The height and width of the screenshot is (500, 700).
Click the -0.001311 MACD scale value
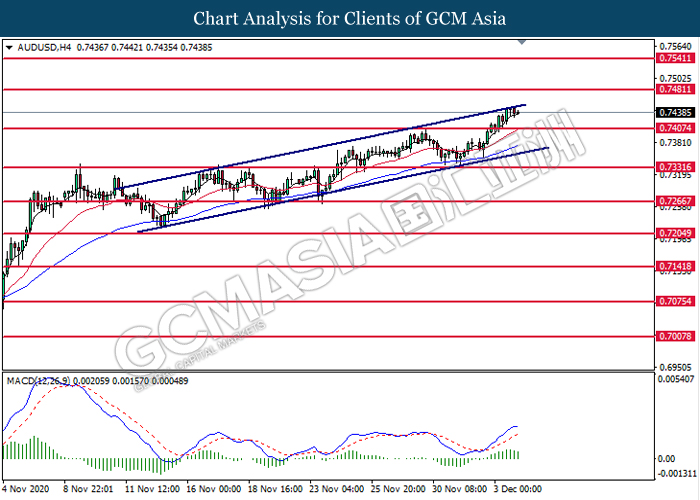pos(676,474)
